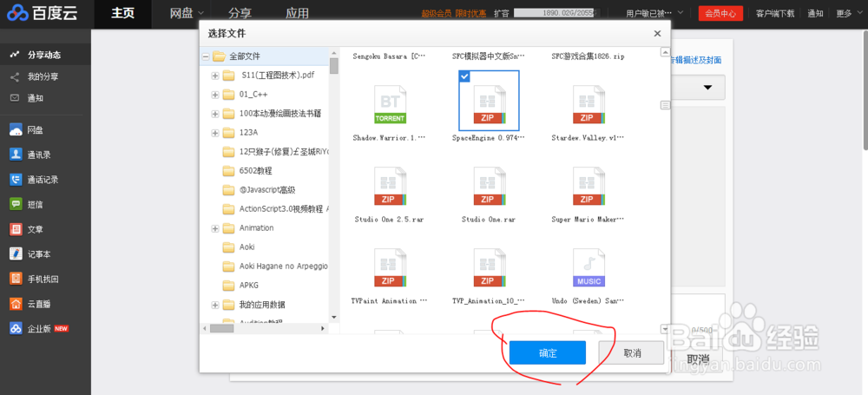Switch to the 应用 tab

tap(297, 13)
